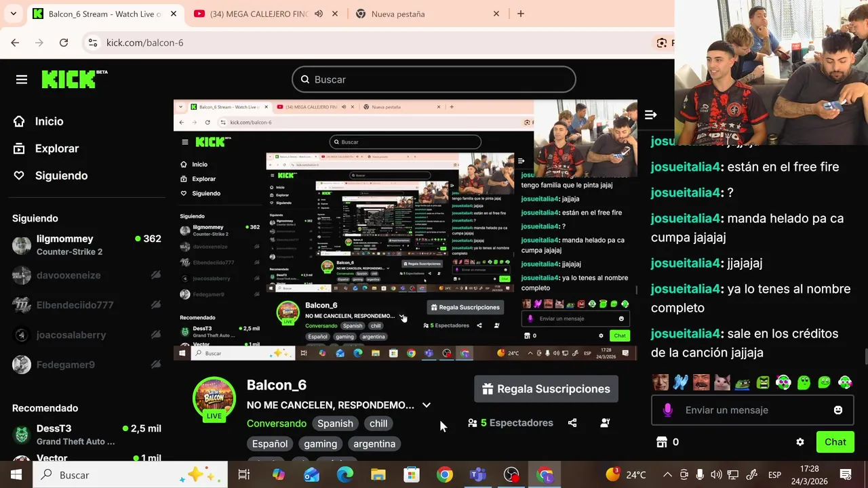This screenshot has height=488, width=868.
Task: Open the chat shop icon
Action: pos(662,442)
